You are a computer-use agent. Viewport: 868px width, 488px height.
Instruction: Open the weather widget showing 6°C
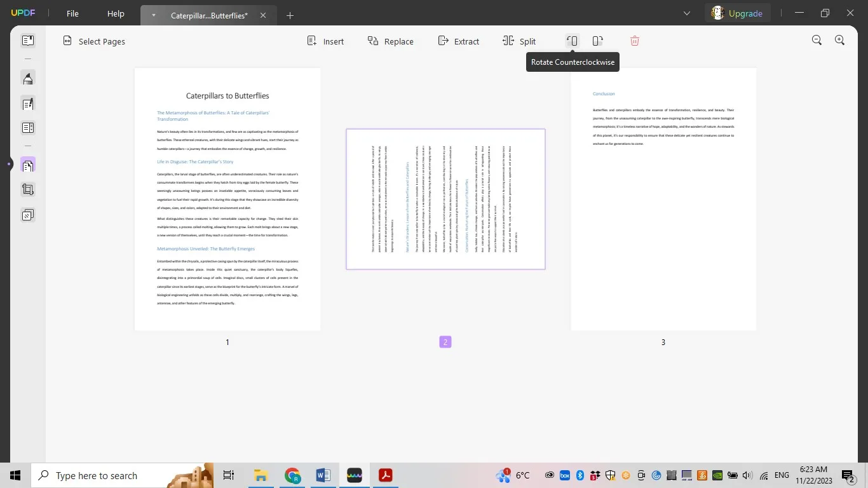click(513, 475)
